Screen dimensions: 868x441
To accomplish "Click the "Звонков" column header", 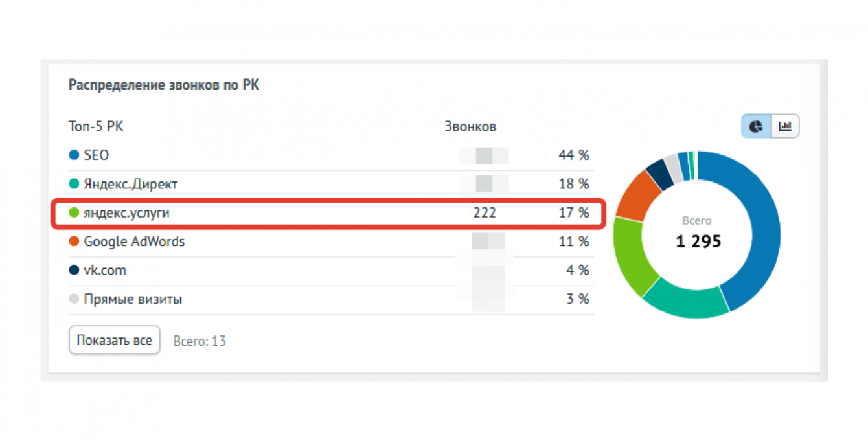I will tap(470, 127).
